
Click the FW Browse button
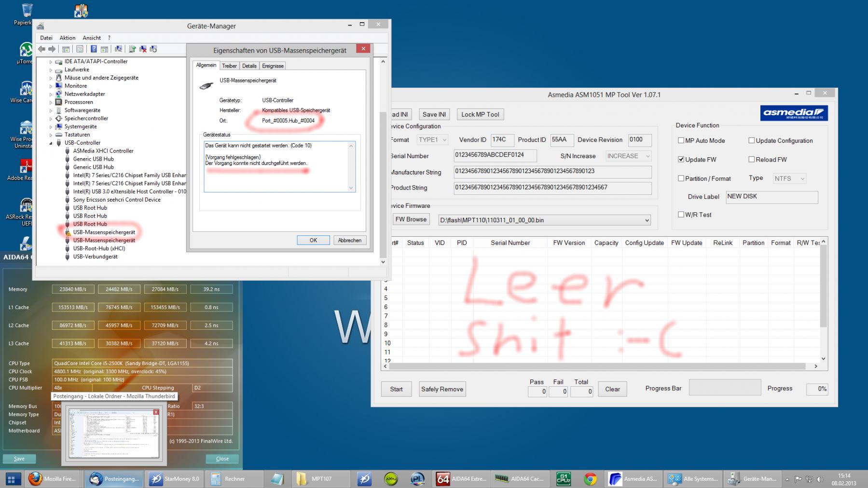(x=411, y=219)
